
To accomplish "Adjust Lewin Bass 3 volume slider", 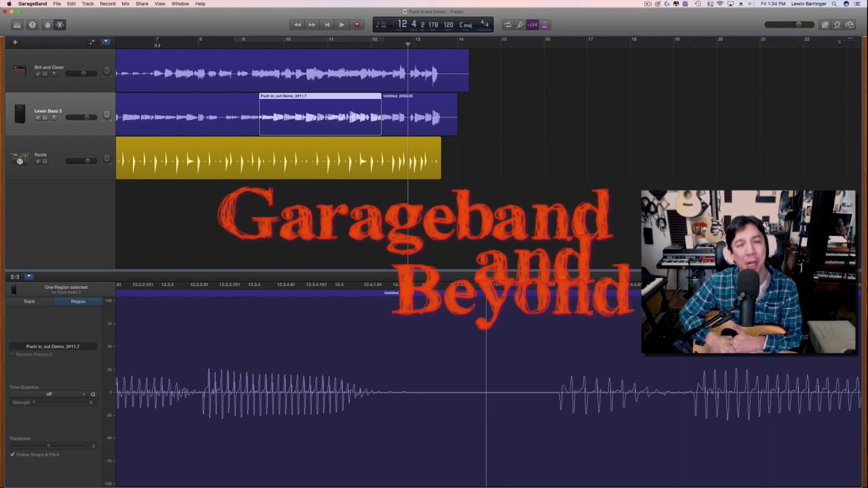I will 81,117.
